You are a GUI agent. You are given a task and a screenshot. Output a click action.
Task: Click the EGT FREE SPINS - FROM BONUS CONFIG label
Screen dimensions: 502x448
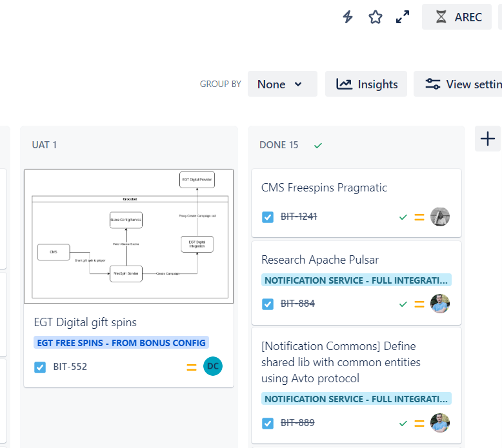tap(121, 343)
